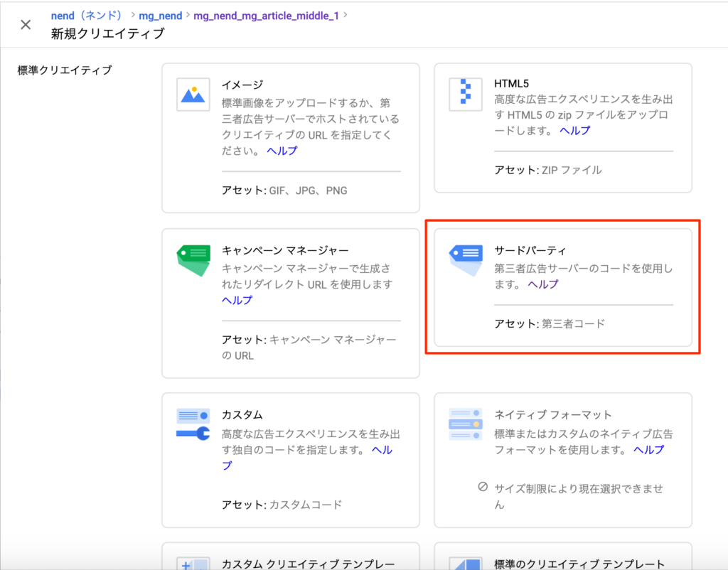Image resolution: width=728 pixels, height=570 pixels.
Task: Select the ネイティブ フォーマット title
Action: tap(552, 415)
